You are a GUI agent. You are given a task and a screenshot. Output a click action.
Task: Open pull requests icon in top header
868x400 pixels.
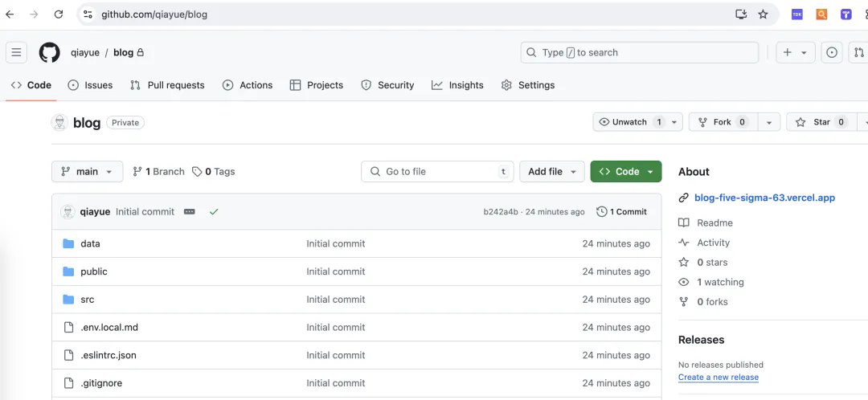pyautogui.click(x=858, y=52)
